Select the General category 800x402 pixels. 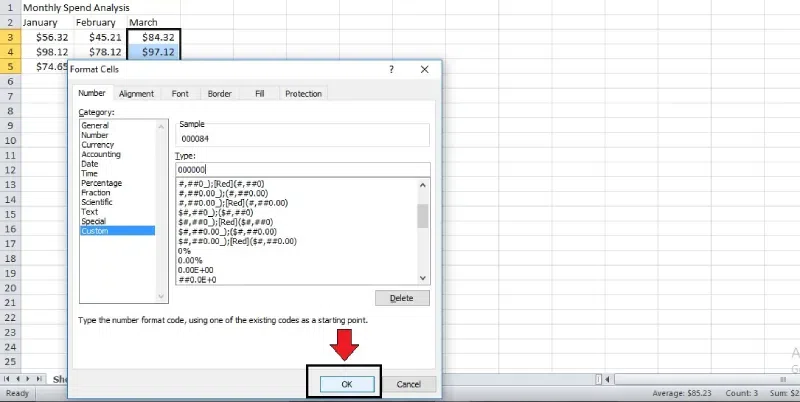point(95,125)
